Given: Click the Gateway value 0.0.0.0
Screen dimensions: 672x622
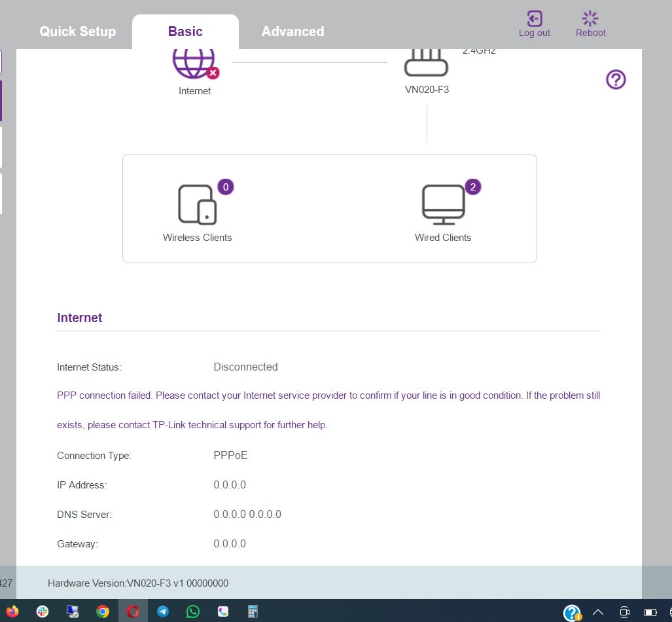Looking at the screenshot, I should (230, 544).
